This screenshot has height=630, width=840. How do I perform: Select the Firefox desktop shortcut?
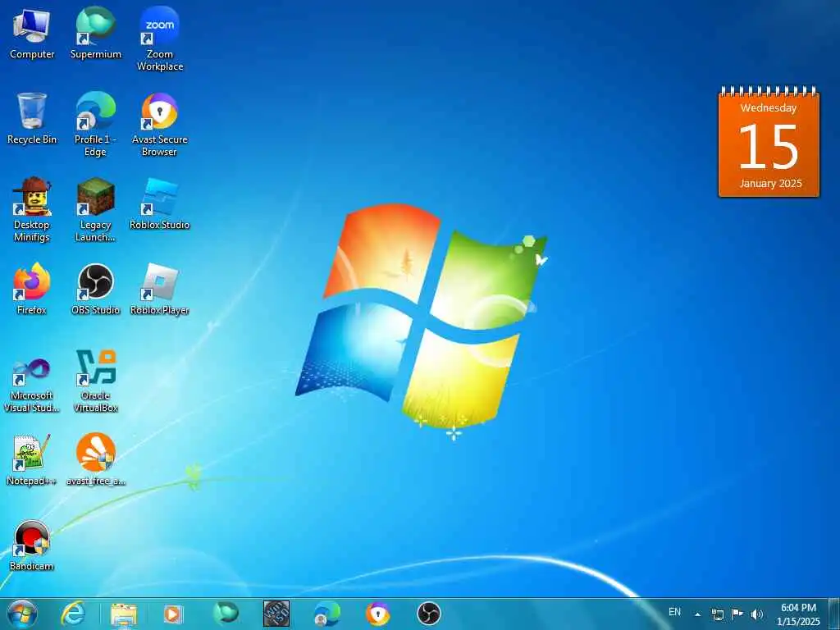(32, 290)
